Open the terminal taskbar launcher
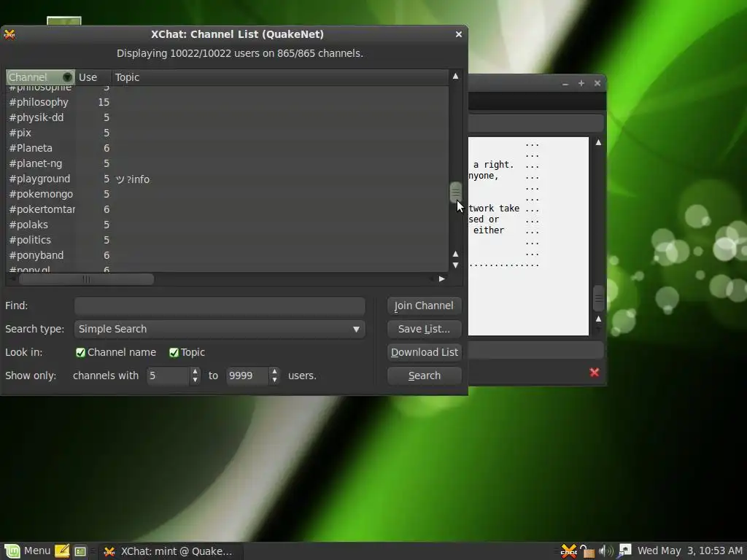Screen dimensions: 747x560 [x=80, y=551]
